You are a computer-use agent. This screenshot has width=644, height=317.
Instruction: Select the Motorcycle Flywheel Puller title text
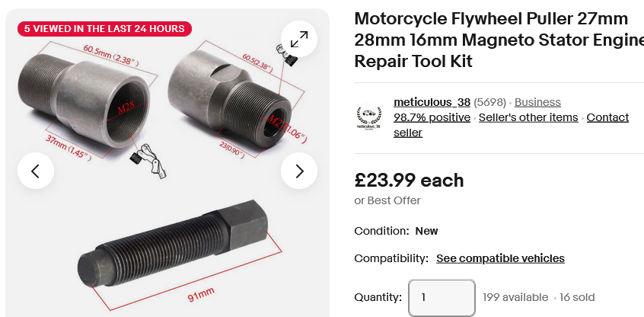[x=499, y=40]
